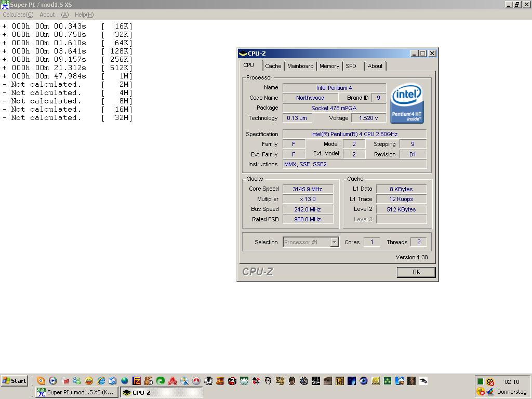Click the Super PI title bar icon
Viewport: 532px width, 399px height.
(5, 4)
